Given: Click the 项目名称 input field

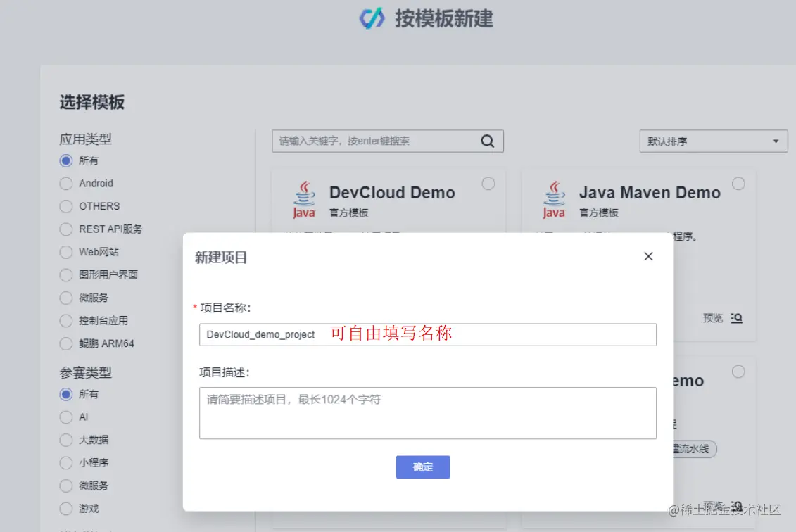Looking at the screenshot, I should coord(427,334).
